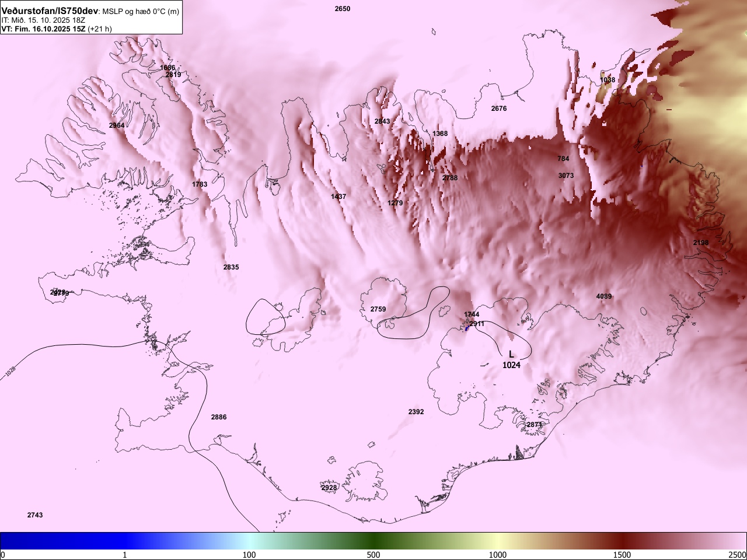Click the 1028 isobar label
Screen dimensions: 747x560
click(x=10, y=372)
